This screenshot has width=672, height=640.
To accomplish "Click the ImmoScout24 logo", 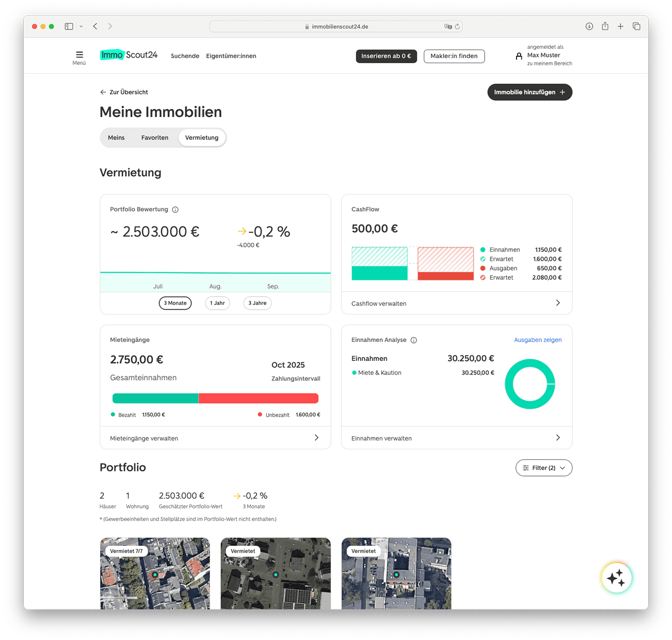I will pos(129,55).
